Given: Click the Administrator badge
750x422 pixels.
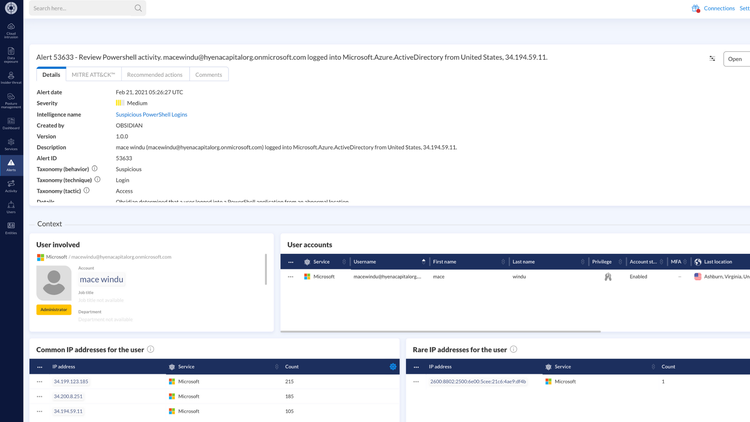Looking at the screenshot, I should click(x=54, y=310).
